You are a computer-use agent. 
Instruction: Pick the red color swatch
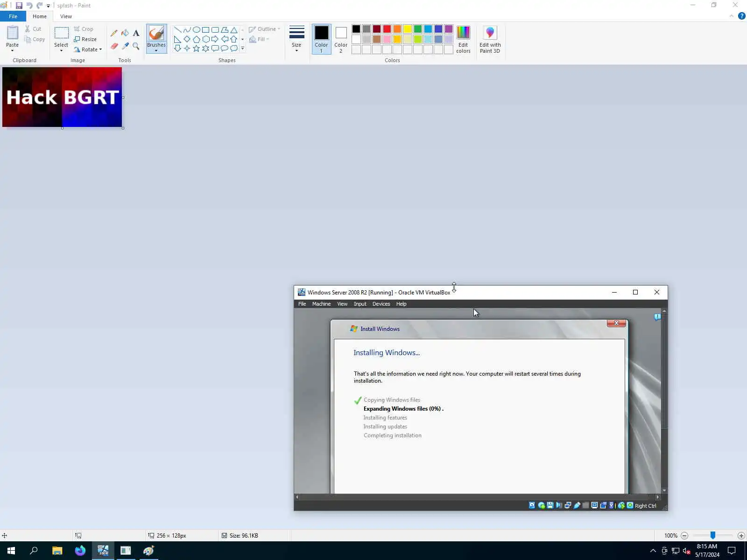point(387,29)
